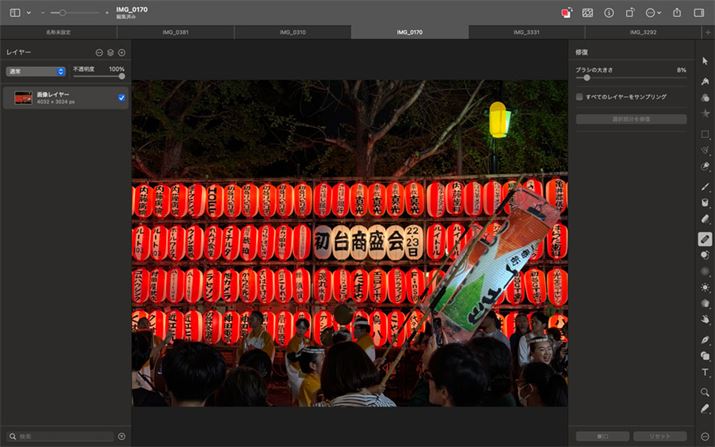Click the info icon in top toolbar
This screenshot has width=715, height=447.
609,12
